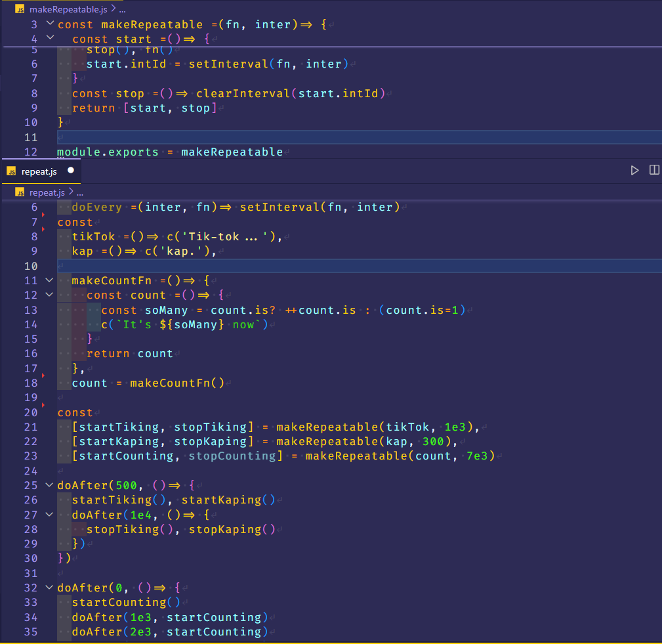The height and width of the screenshot is (644, 662).
Task: Click the ellipsis after repeat.js breadcrumb
Action: [80, 193]
